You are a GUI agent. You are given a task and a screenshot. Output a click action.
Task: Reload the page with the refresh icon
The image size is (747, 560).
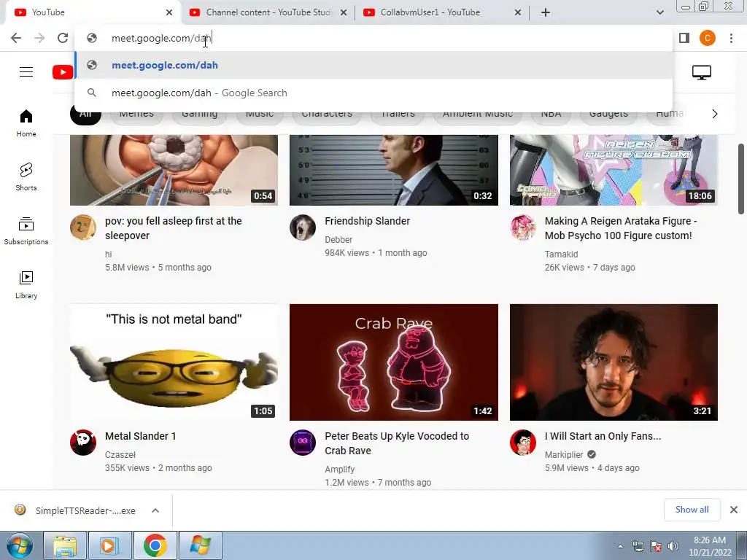[63, 38]
